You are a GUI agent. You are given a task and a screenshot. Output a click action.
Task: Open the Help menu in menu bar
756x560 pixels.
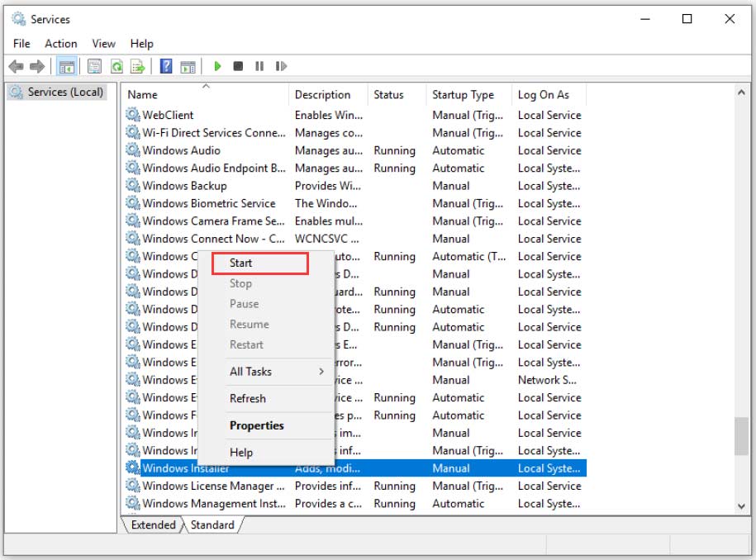coord(142,44)
